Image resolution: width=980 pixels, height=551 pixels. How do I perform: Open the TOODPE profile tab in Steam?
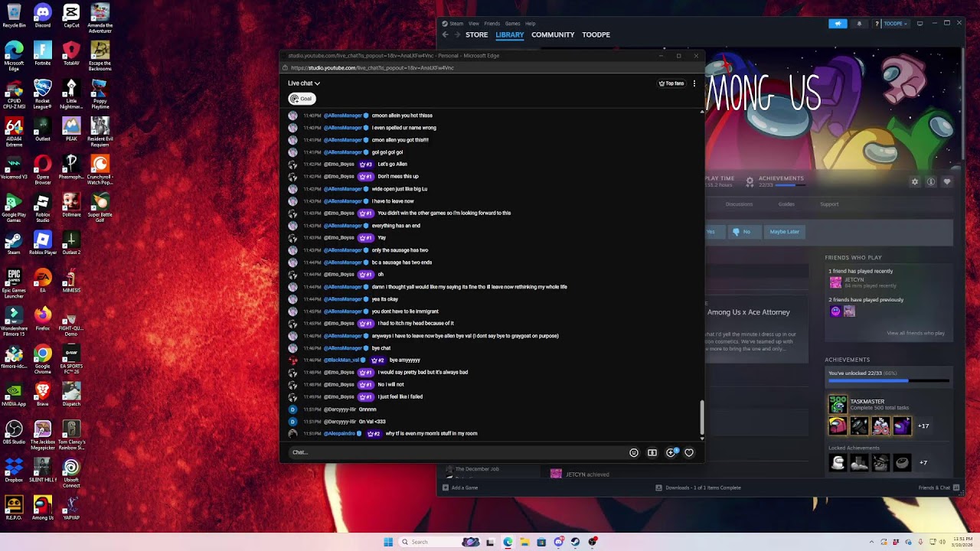click(x=596, y=35)
